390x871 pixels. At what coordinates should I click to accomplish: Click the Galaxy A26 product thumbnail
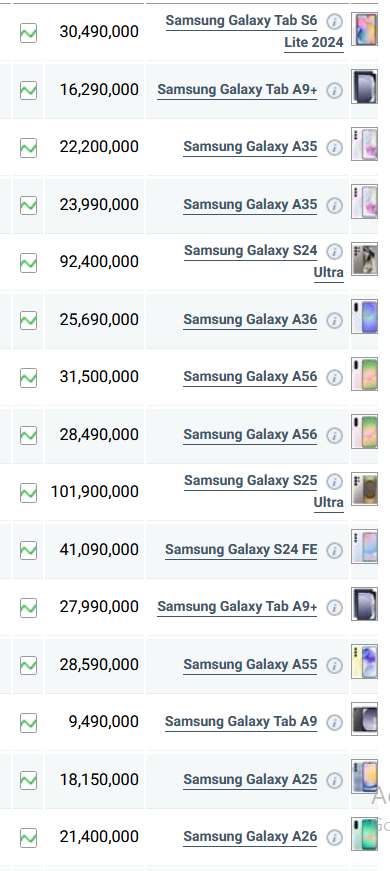[x=364, y=834]
